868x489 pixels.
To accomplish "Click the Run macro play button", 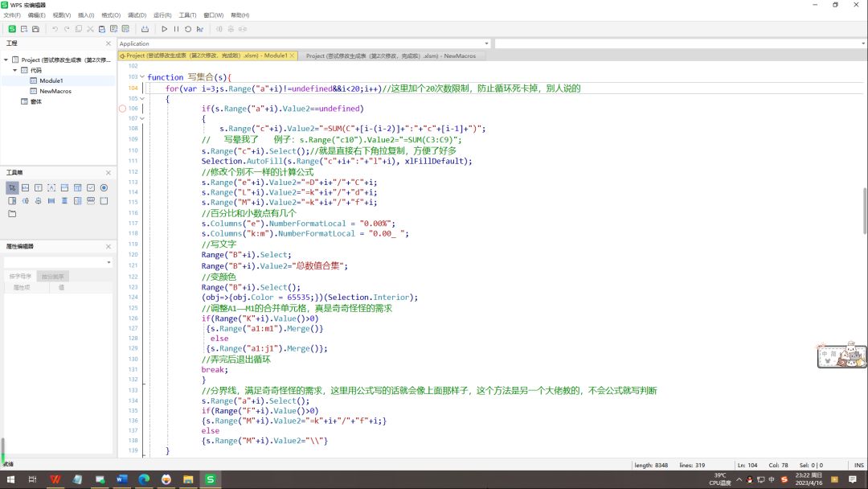I will pyautogui.click(x=164, y=29).
